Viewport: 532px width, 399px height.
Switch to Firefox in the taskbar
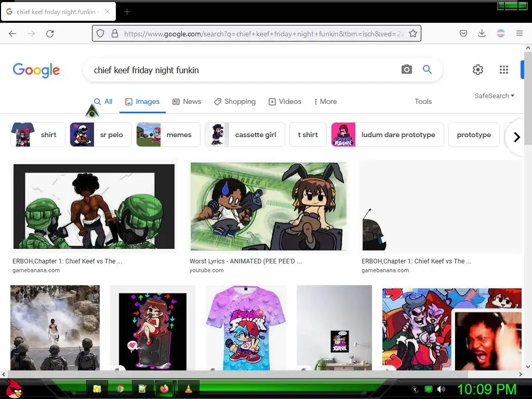click(x=165, y=389)
